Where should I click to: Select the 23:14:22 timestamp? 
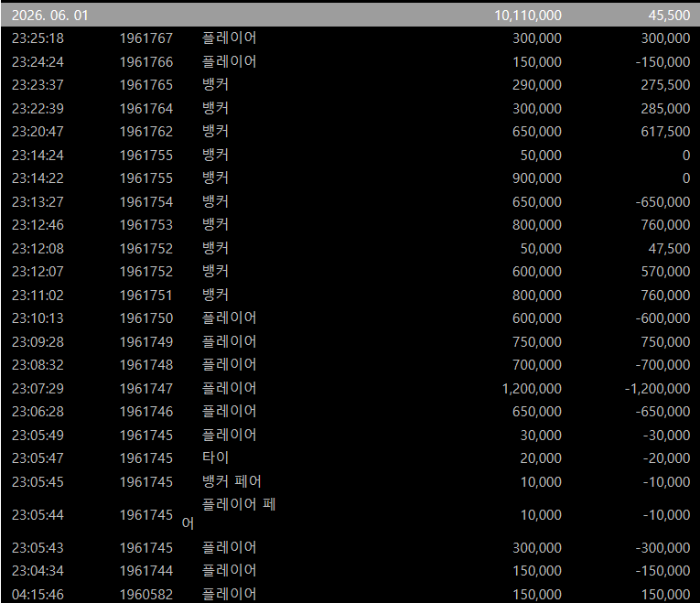coord(38,178)
